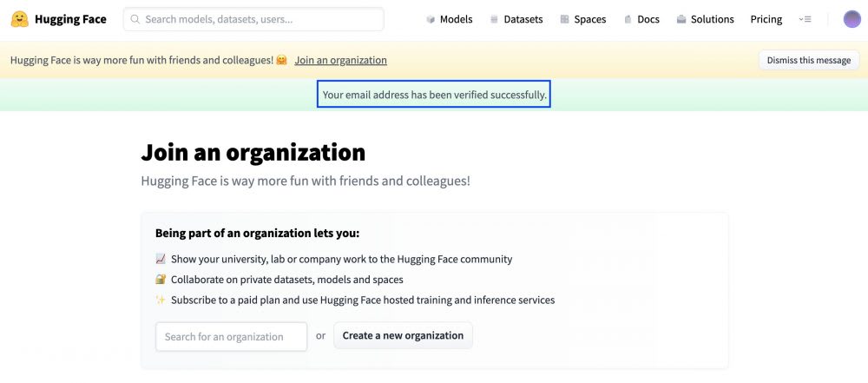Click the chart emoji beside Show your university
Viewport: 868px width, 383px height.
tap(161, 259)
